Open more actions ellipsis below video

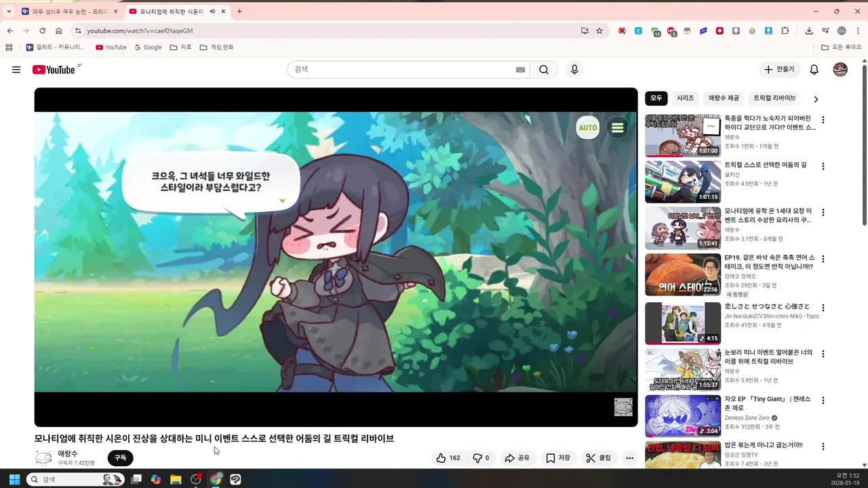point(629,458)
